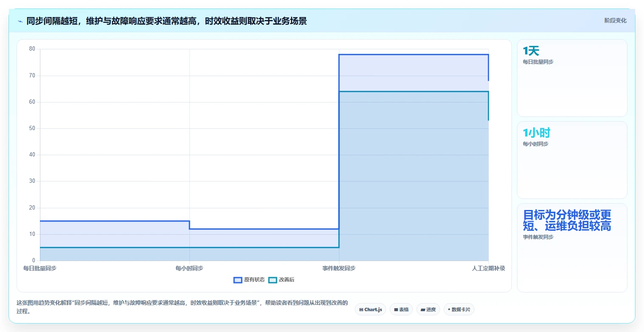
Task: Click the 改善后 teal legend swatch
Action: (273, 280)
